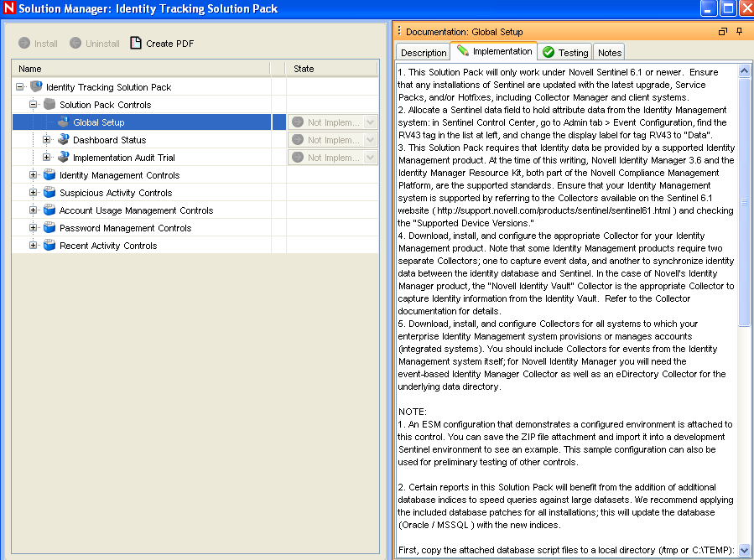Open the Dashboard Status state dropdown arrow
The width and height of the screenshot is (754, 560).
[370, 140]
